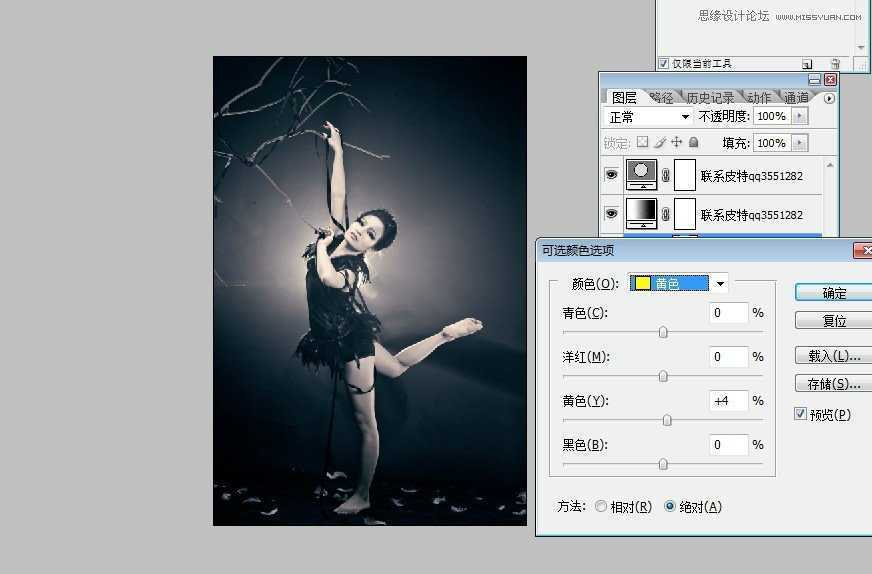Hide the layer with the circular adjustment thumbnail
Image resolution: width=872 pixels, height=574 pixels.
click(x=611, y=175)
